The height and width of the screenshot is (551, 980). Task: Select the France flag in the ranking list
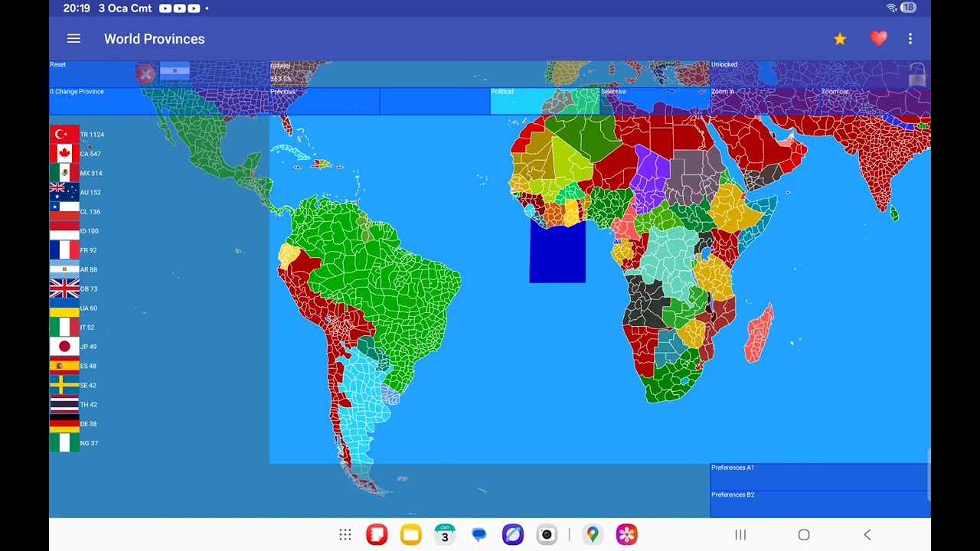(64, 250)
